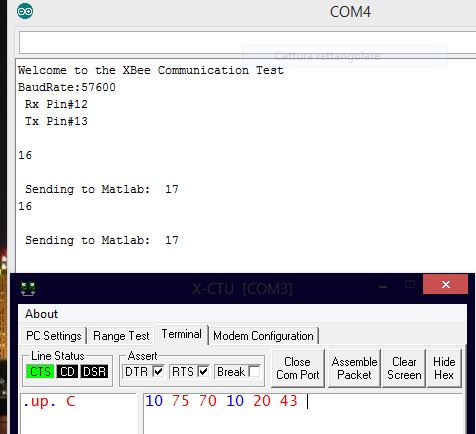The image size is (476, 434).
Task: Click the serial monitor send input field
Action: (x=247, y=42)
